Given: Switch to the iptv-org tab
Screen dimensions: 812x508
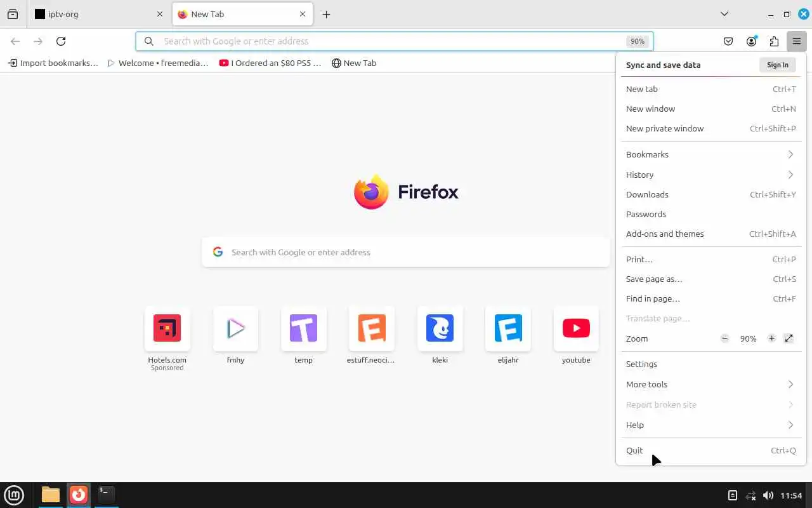Looking at the screenshot, I should tap(98, 14).
